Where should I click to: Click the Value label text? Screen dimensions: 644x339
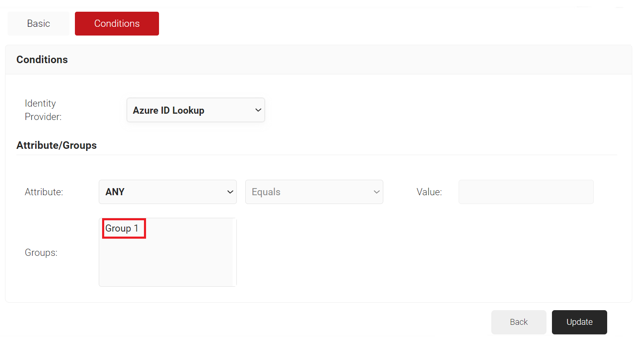point(429,192)
